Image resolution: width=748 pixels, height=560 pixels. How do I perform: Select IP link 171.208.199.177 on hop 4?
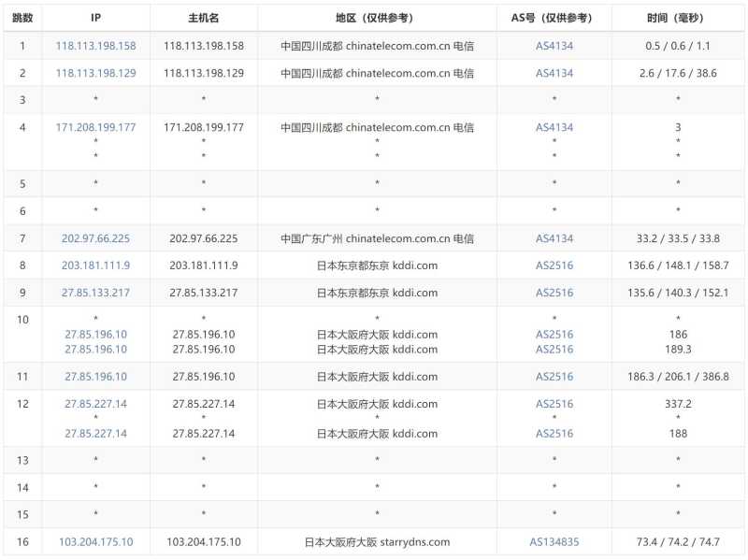96,126
